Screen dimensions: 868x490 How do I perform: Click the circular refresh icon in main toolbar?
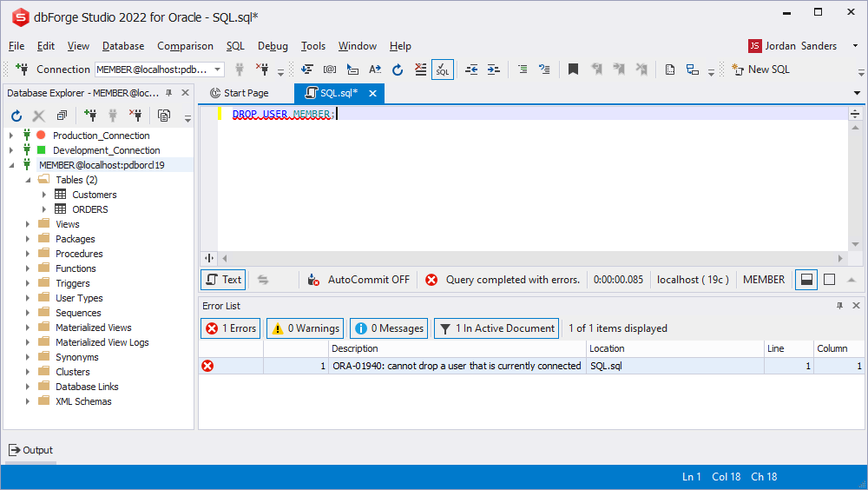click(398, 70)
